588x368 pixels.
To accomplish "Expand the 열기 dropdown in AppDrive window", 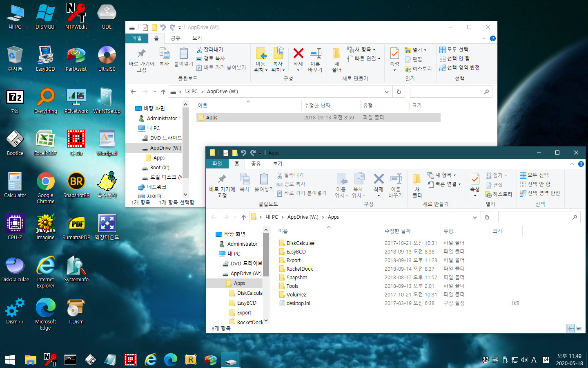I will [x=415, y=50].
